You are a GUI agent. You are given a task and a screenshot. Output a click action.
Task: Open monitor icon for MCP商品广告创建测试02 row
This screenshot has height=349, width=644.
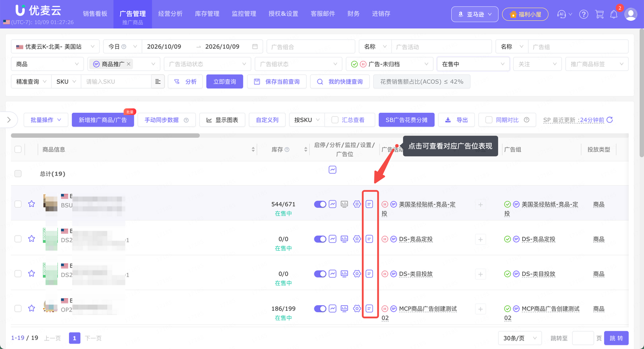pos(345,308)
